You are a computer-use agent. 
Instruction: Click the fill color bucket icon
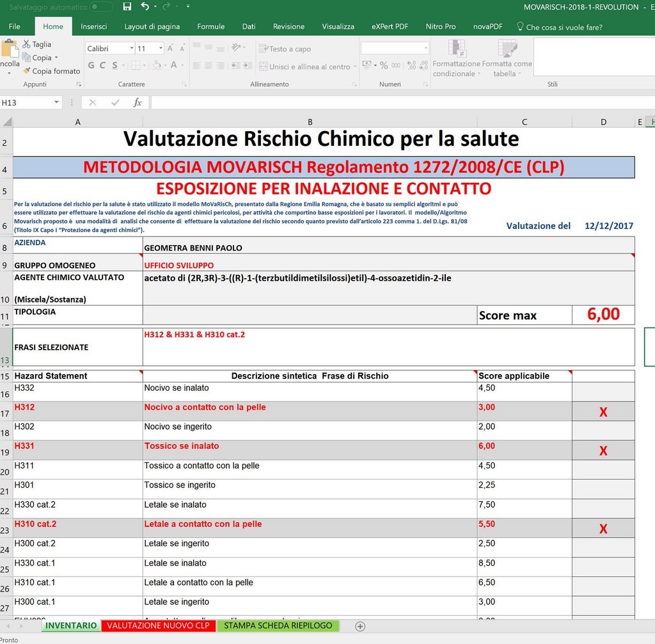(x=157, y=65)
